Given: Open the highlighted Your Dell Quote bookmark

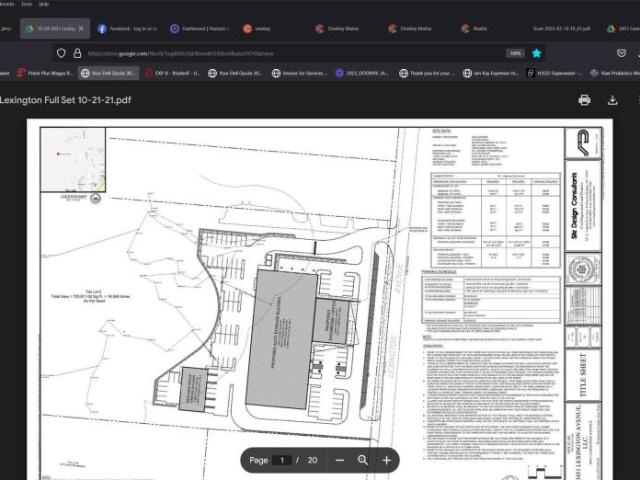Looking at the screenshot, I should click(x=108, y=73).
